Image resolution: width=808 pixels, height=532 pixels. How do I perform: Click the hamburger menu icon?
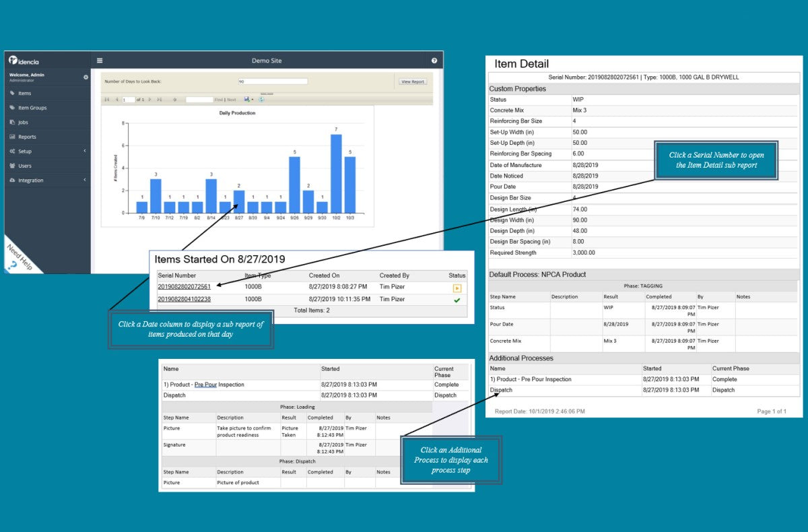pos(100,60)
